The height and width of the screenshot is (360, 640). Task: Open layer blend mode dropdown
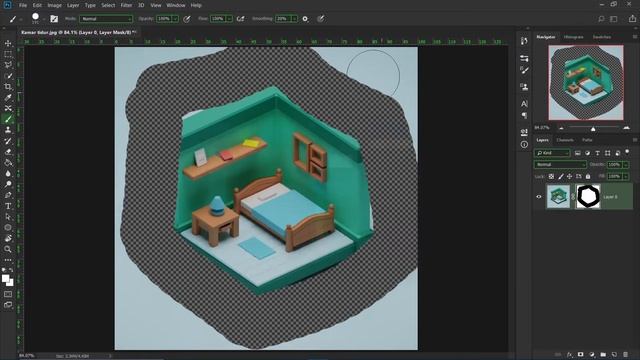pos(560,164)
